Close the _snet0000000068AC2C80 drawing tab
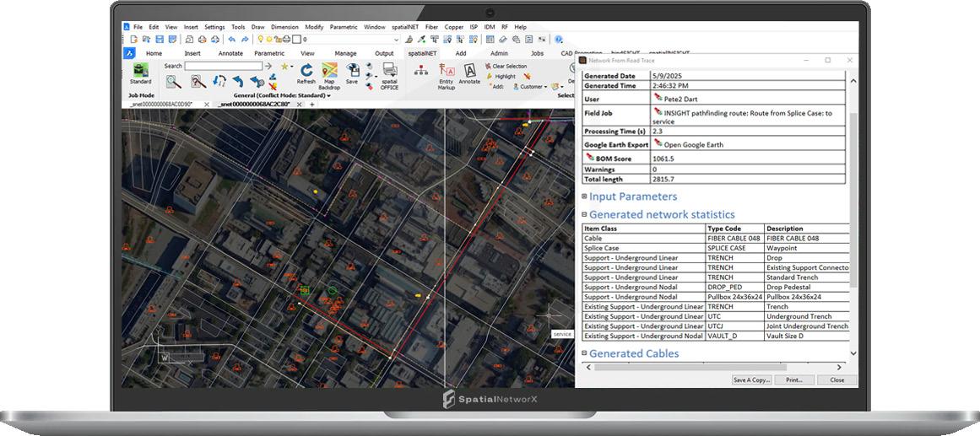This screenshot has width=980, height=436. pos(299,105)
